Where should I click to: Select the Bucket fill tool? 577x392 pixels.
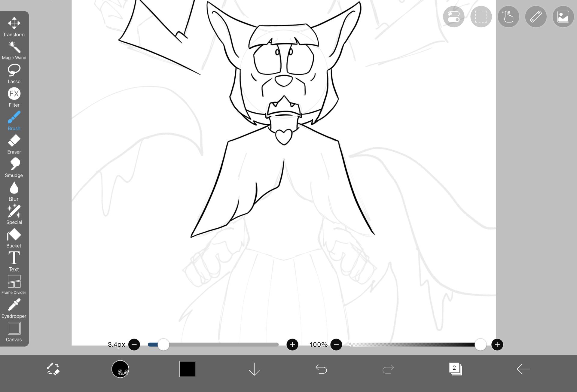pyautogui.click(x=14, y=238)
